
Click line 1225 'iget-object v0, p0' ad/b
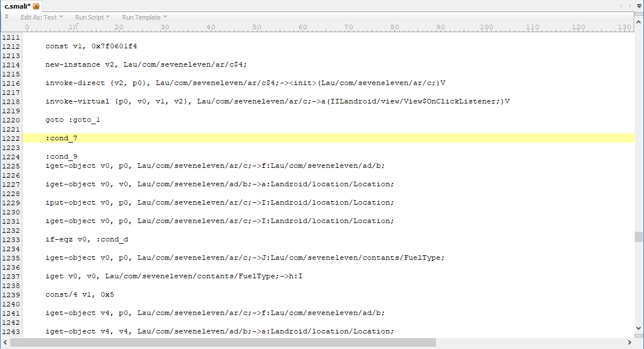215,166
